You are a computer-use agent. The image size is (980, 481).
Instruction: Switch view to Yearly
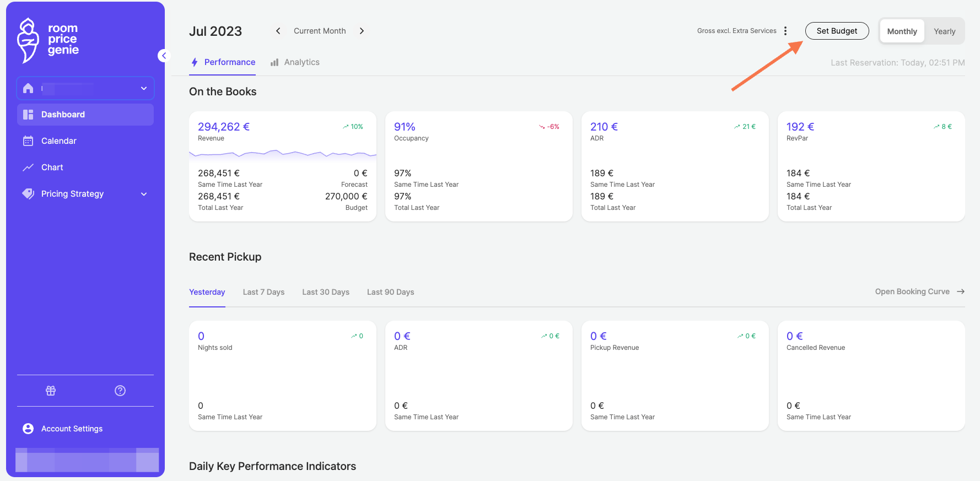pyautogui.click(x=944, y=31)
